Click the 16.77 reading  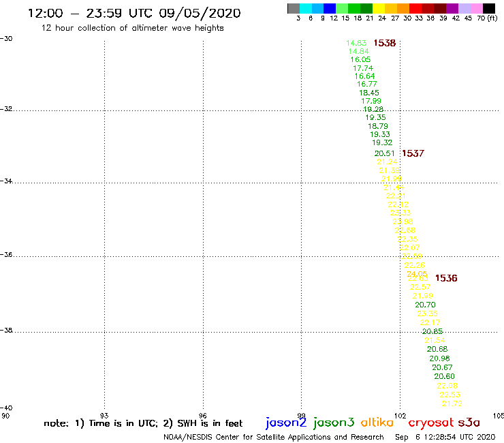coord(366,84)
